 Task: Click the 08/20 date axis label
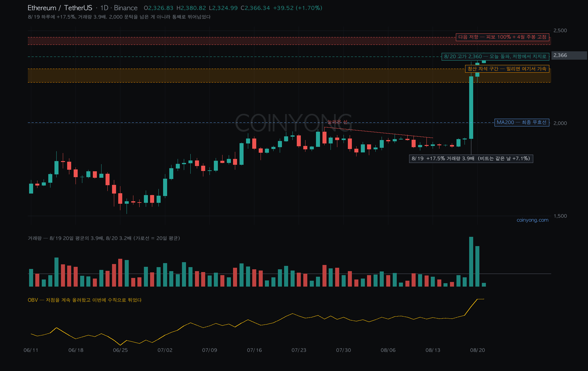(x=478, y=350)
